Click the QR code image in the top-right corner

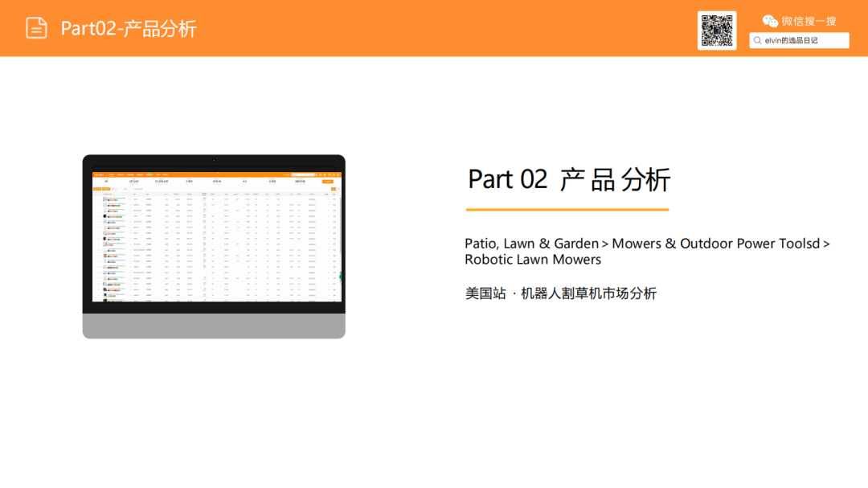click(x=717, y=29)
